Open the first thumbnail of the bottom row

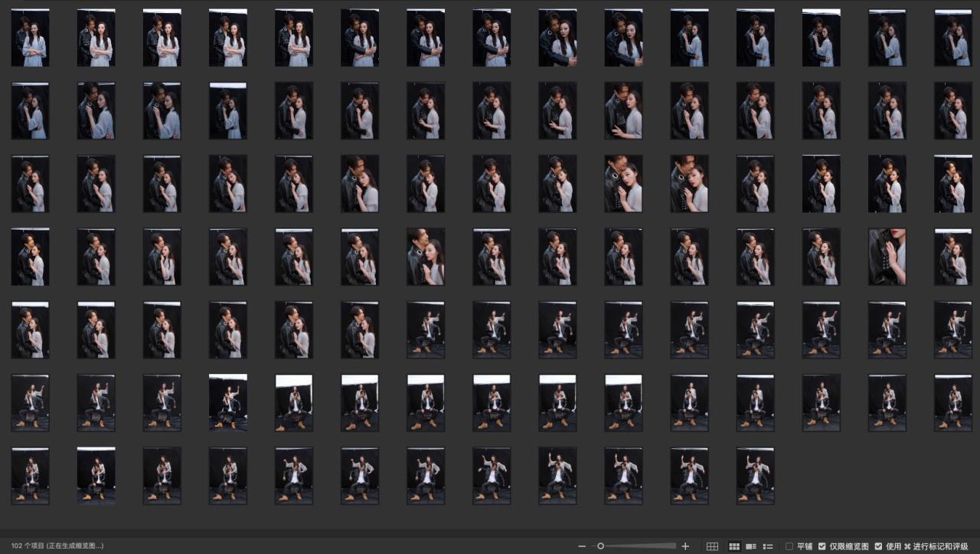[30, 476]
